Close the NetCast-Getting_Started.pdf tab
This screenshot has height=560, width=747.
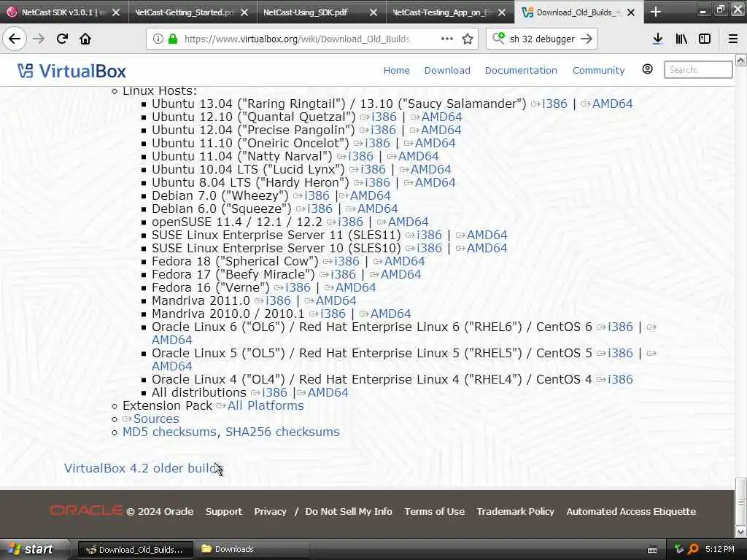(x=244, y=13)
